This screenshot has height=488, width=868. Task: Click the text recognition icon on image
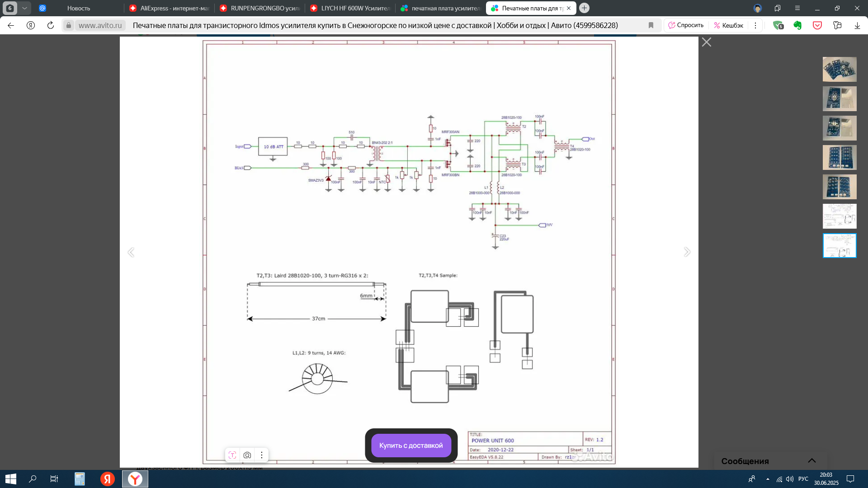pyautogui.click(x=232, y=455)
